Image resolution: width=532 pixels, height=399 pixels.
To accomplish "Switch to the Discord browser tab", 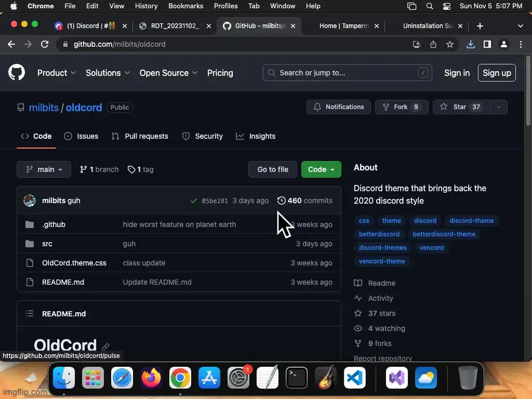I will pos(91,26).
